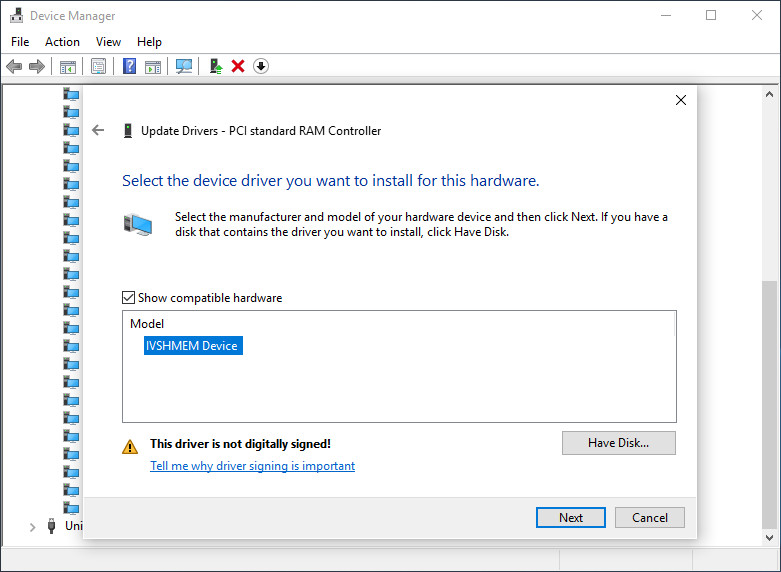The image size is (781, 572).
Task: Open the View menu
Action: tap(108, 42)
